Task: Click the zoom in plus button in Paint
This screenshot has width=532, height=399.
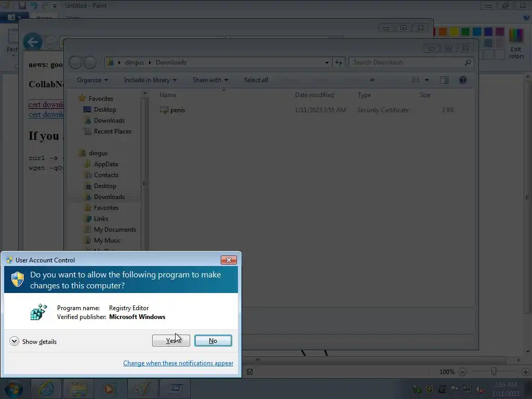Action: pos(526,372)
